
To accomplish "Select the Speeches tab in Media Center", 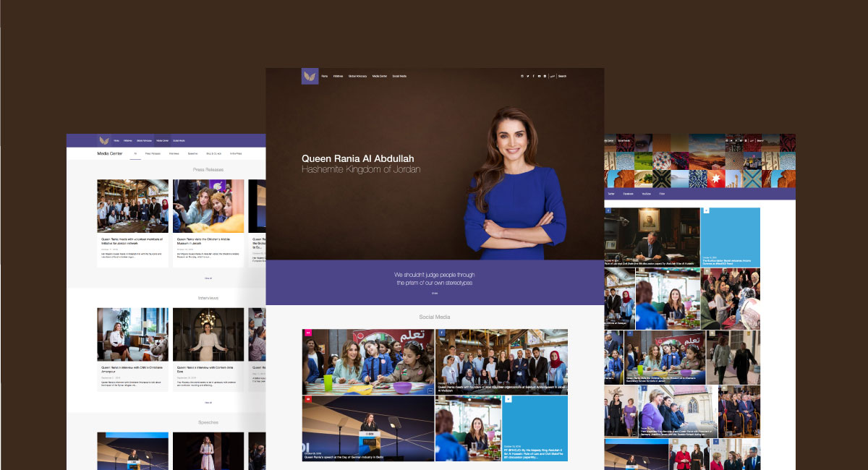I will point(192,153).
